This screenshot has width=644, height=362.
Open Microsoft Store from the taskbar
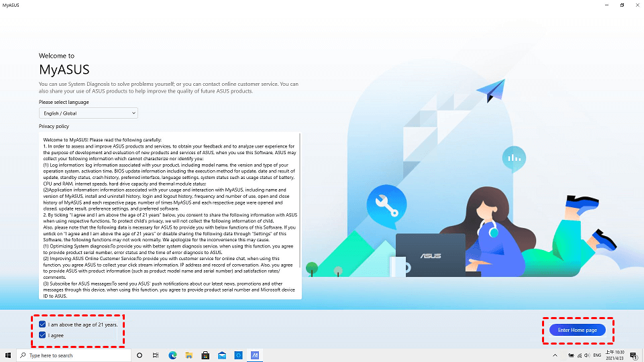tap(205, 355)
